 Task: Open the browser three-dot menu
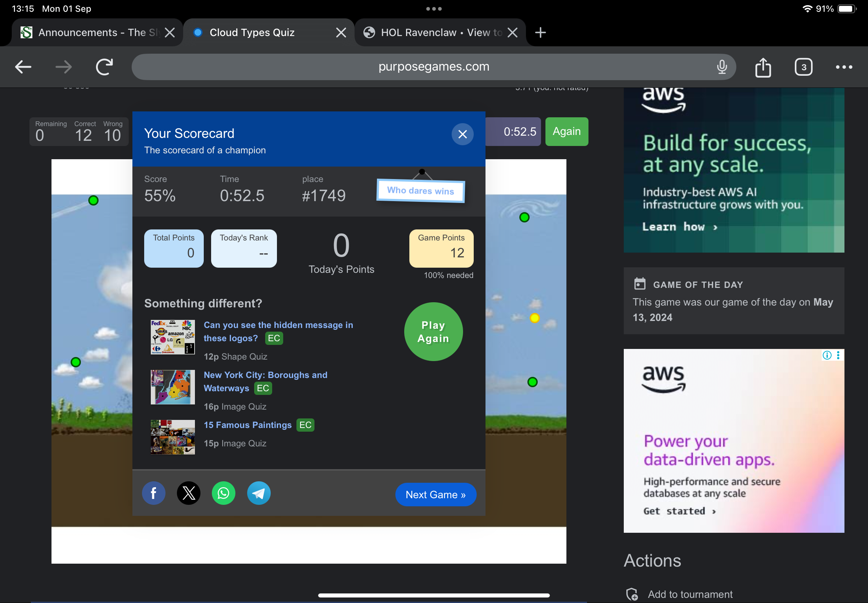coord(843,67)
